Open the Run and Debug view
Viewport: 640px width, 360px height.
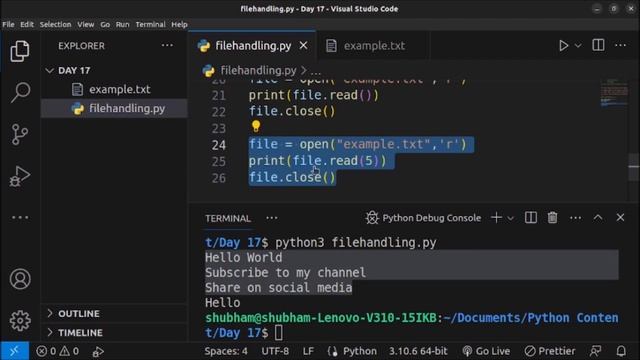click(20, 176)
